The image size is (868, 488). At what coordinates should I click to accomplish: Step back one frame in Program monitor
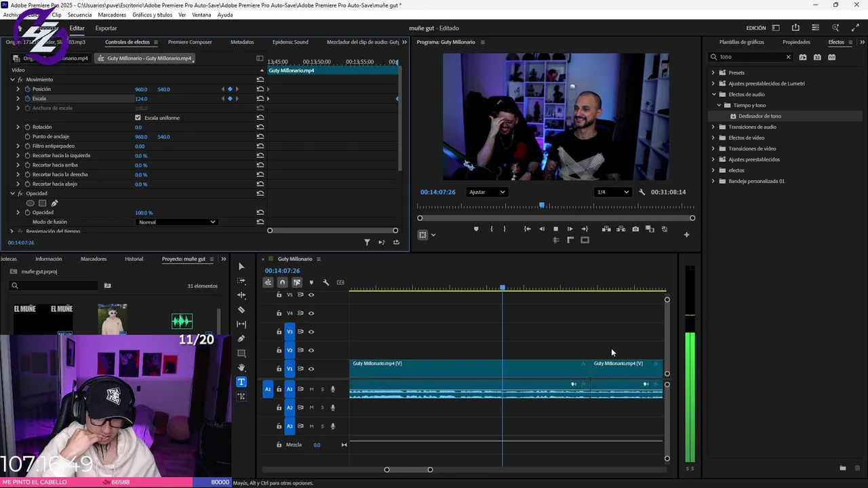click(541, 229)
